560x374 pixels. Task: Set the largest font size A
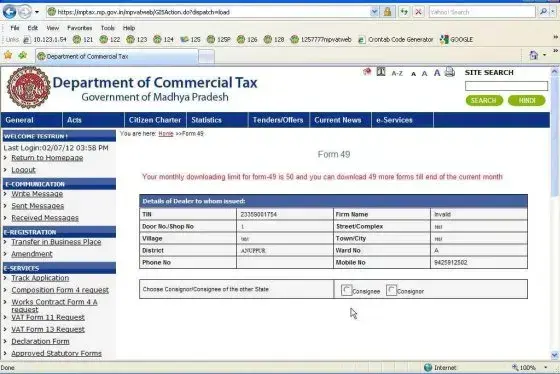437,73
